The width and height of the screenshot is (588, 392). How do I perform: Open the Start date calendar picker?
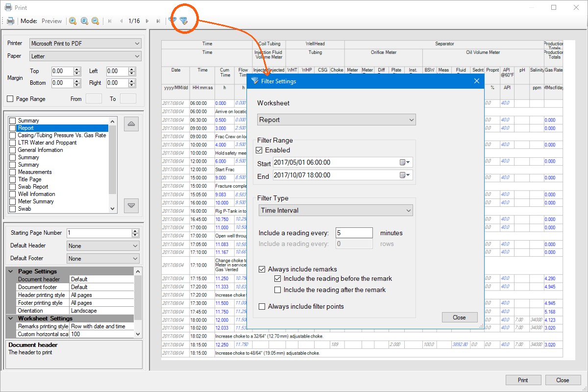point(405,162)
